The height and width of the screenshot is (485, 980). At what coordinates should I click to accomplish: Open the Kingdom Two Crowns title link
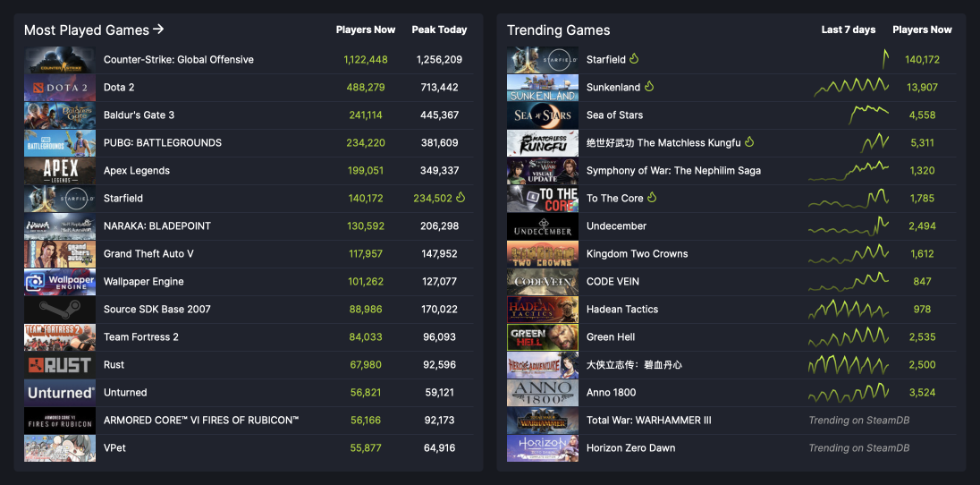[637, 253]
